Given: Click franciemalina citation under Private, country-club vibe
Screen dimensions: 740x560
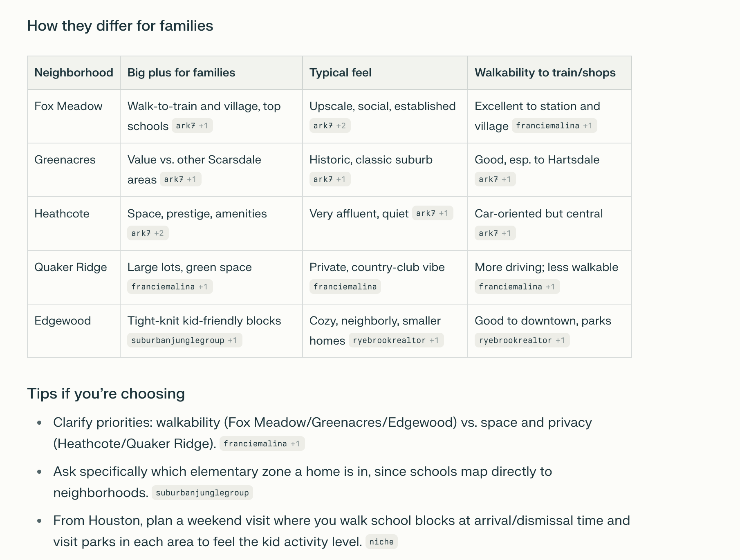Looking at the screenshot, I should (345, 287).
